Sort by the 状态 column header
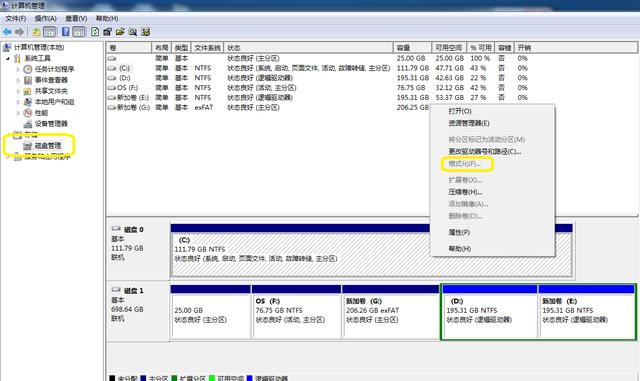Viewport: 640px width, 381px height. [309, 48]
